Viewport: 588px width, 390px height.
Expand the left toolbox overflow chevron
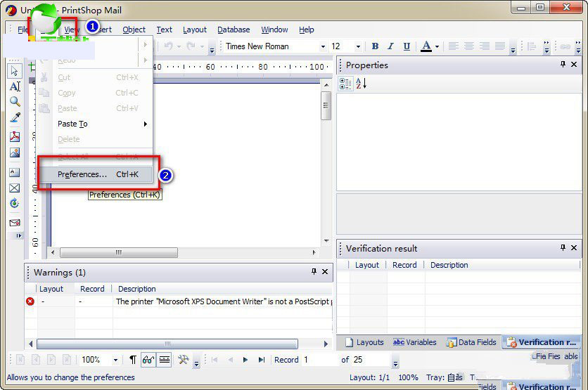[x=18, y=235]
